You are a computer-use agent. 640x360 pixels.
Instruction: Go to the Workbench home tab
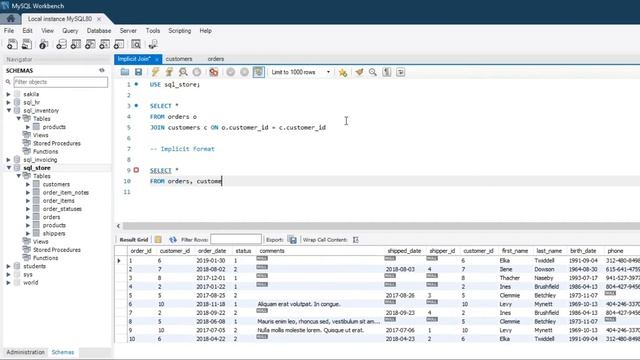[x=11, y=19]
